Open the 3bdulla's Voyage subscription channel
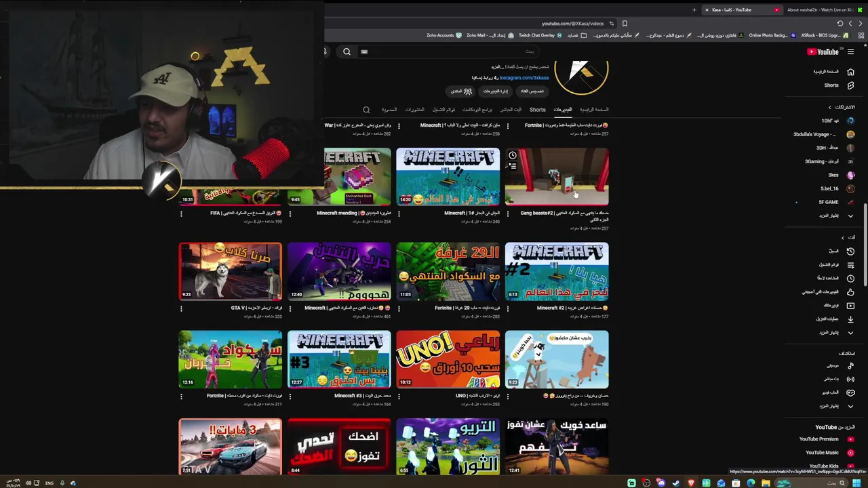868x488 pixels. pos(824,134)
